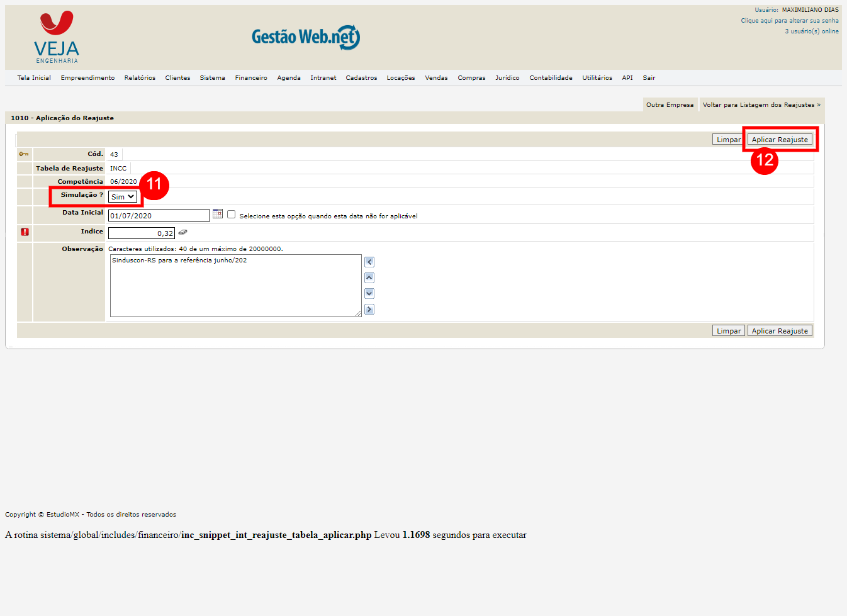Click the red required-field alert icon
Viewport: 847px width, 616px height.
pos(25,232)
